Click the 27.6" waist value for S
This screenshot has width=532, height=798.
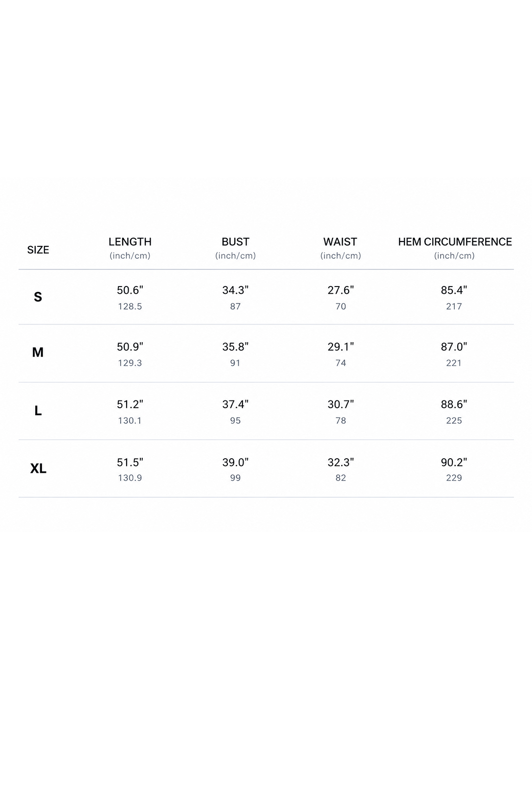341,290
